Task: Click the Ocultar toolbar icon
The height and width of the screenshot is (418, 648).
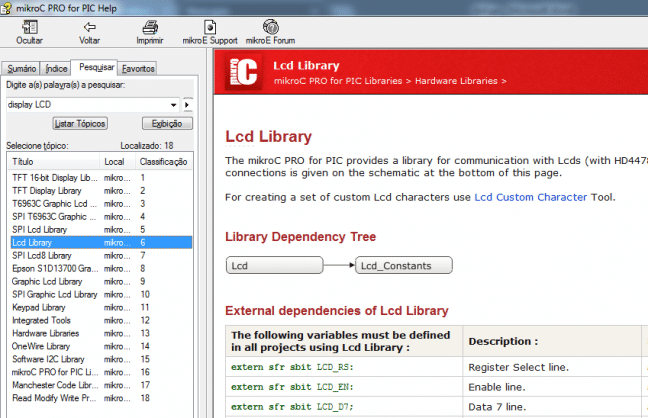Action: pyautogui.click(x=30, y=27)
